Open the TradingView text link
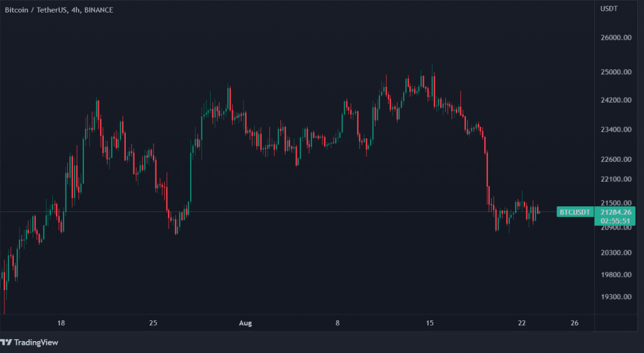Image resolution: width=644 pixels, height=353 pixels. click(x=36, y=342)
